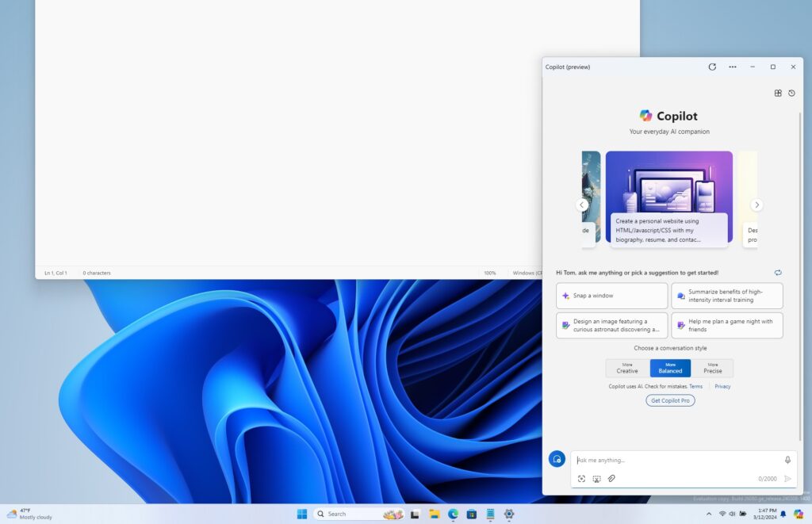812x524 pixels.
Task: Choose the Snap a window suggestion
Action: (611, 296)
